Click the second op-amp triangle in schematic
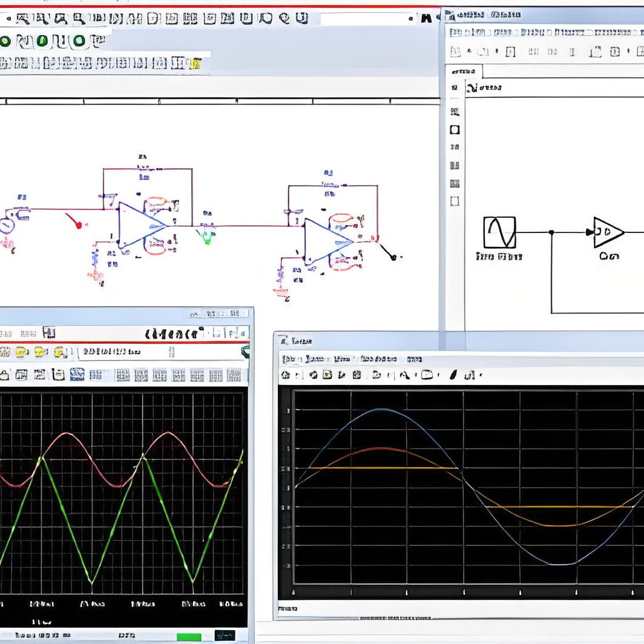 click(328, 241)
